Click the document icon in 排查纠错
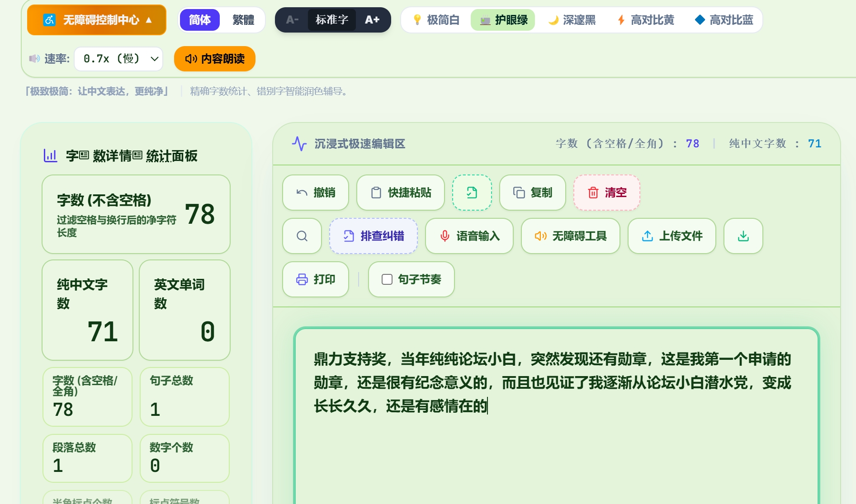Image resolution: width=856 pixels, height=504 pixels. click(349, 236)
